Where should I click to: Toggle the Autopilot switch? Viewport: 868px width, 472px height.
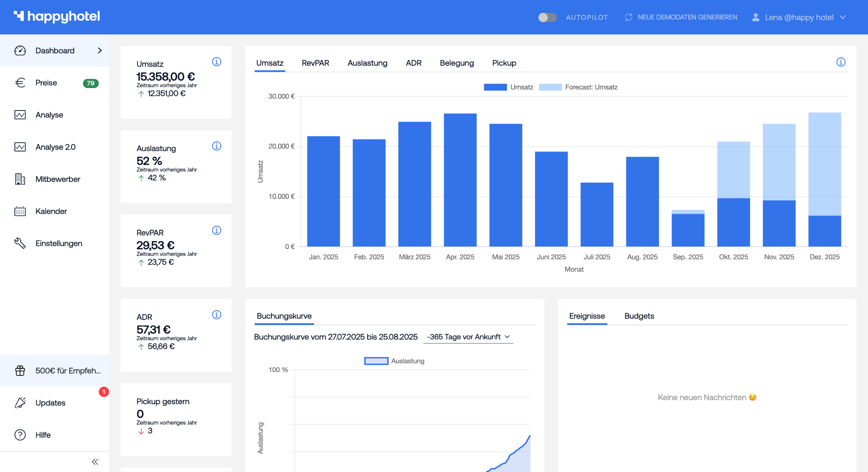[x=547, y=17]
